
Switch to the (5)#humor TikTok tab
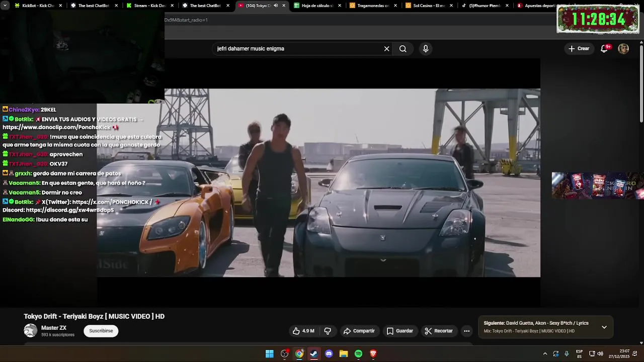click(x=485, y=6)
